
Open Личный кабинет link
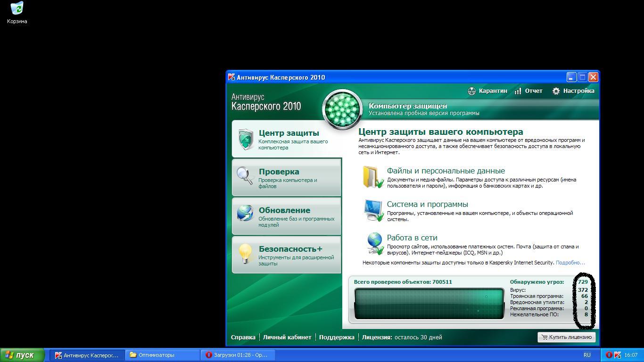pos(287,337)
